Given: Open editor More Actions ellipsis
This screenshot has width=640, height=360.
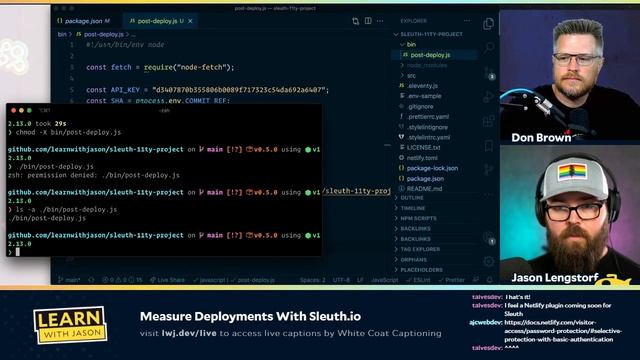Looking at the screenshot, I should (x=380, y=21).
